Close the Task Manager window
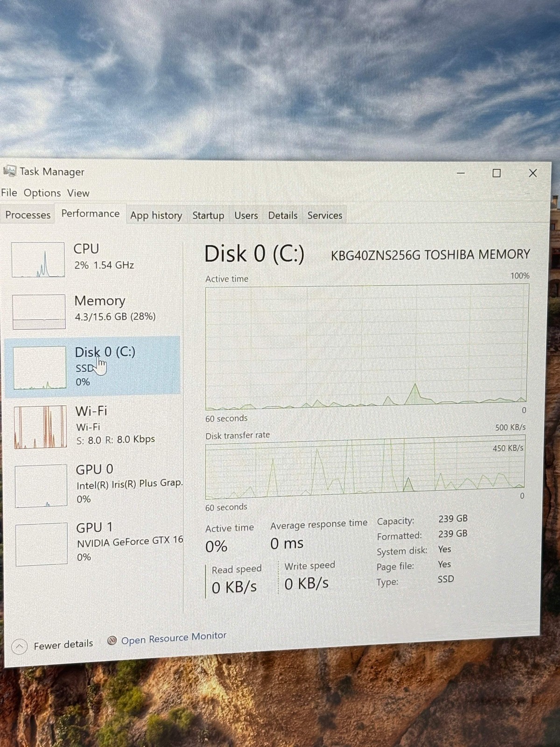Image resolution: width=560 pixels, height=747 pixels. tap(532, 173)
